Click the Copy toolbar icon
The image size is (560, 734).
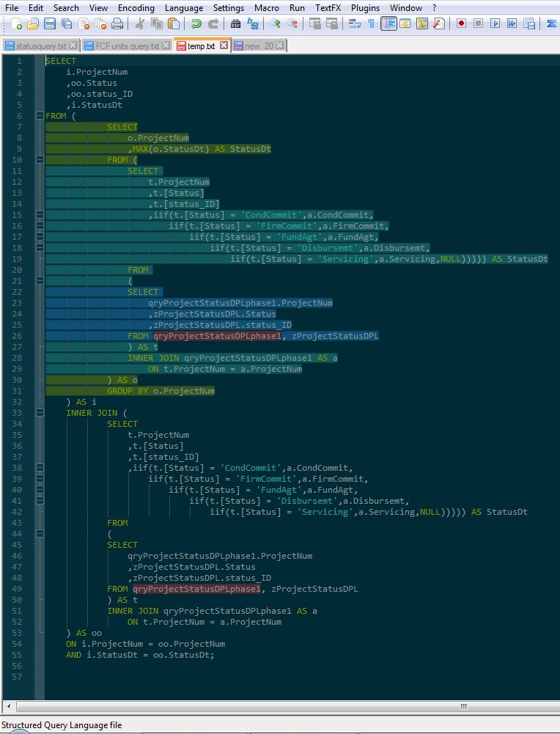click(x=157, y=23)
